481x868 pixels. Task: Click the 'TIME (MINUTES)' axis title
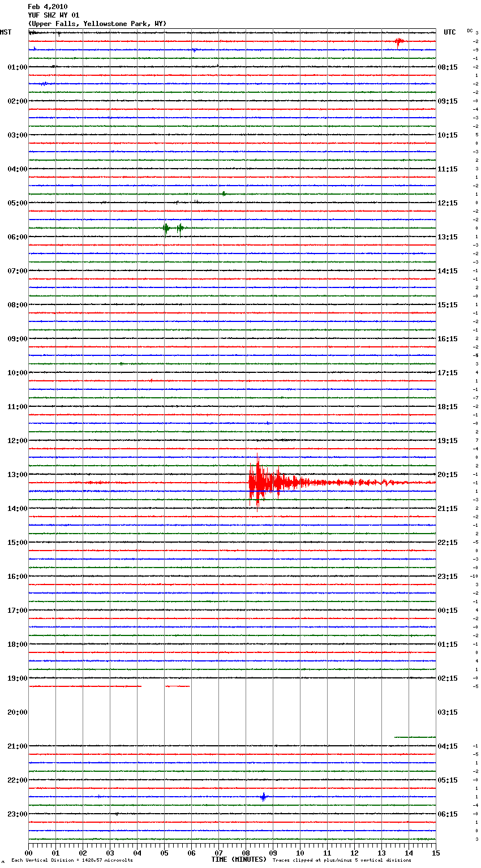[x=239, y=860]
